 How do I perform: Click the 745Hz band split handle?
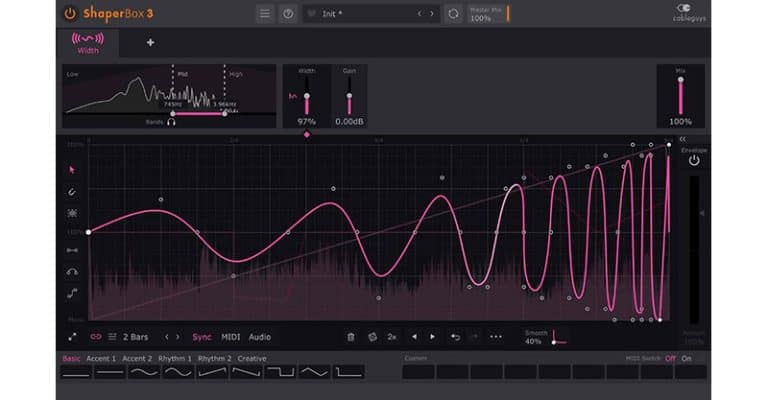pyautogui.click(x=172, y=114)
